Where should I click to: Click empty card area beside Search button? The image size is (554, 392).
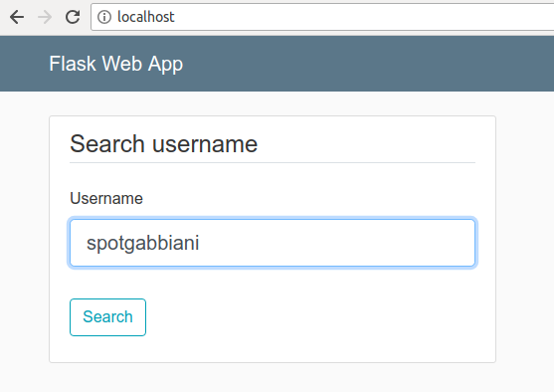[311, 317]
